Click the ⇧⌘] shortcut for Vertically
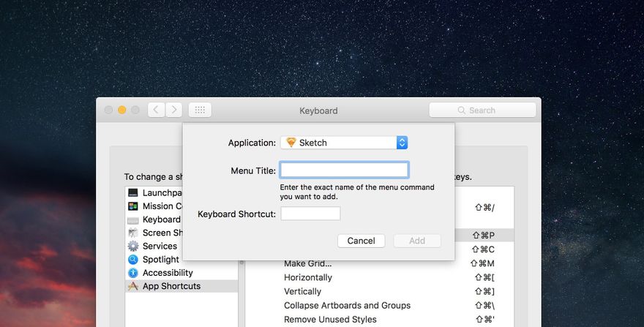The height and width of the screenshot is (327, 644). [x=484, y=291]
